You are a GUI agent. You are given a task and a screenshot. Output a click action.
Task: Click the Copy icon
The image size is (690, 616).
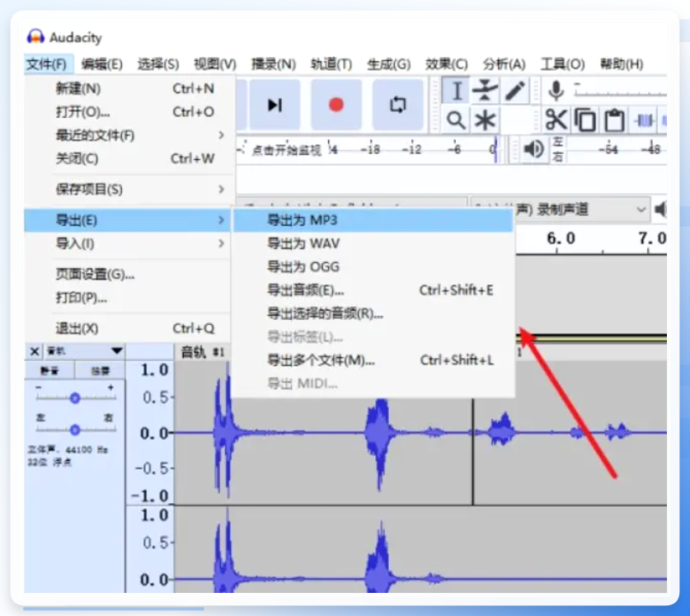tap(585, 120)
